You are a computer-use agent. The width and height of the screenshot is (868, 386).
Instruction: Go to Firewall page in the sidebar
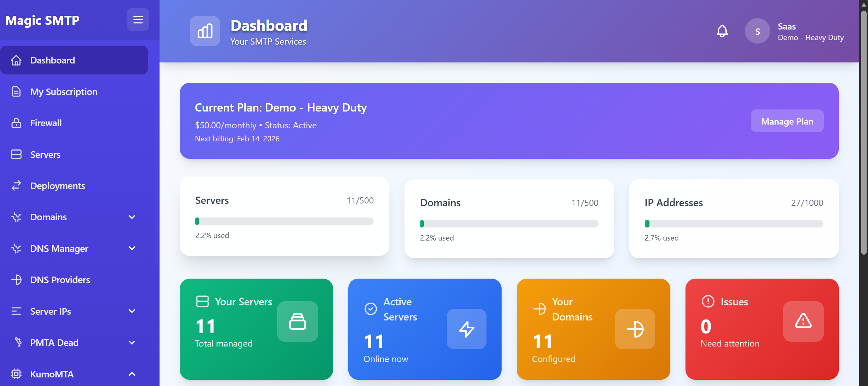coord(74,123)
